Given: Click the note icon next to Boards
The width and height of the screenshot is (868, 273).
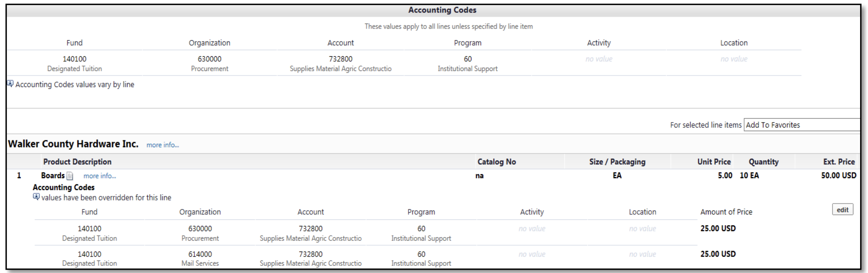Looking at the screenshot, I should (x=70, y=176).
